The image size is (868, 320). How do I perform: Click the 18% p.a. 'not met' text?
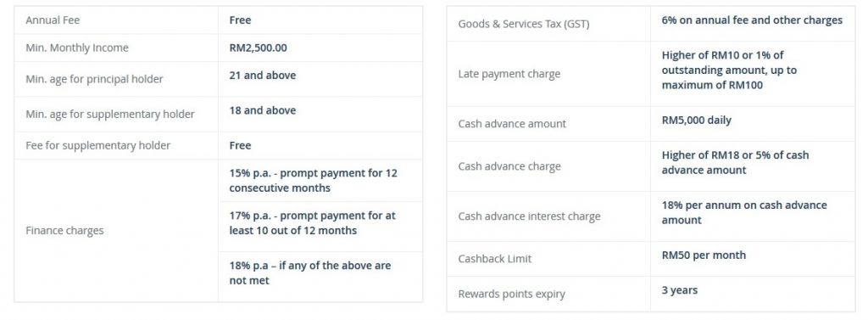(x=310, y=272)
